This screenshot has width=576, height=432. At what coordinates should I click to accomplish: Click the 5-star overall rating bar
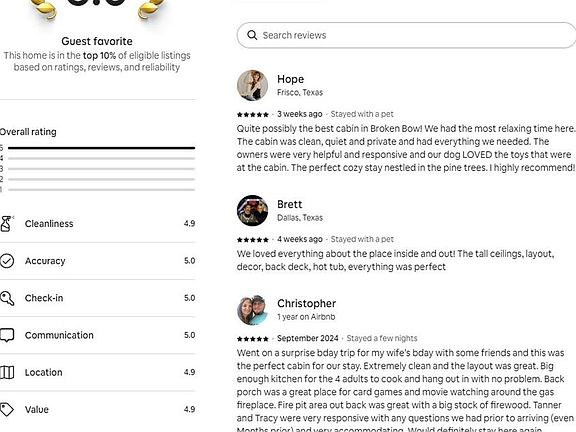101,148
